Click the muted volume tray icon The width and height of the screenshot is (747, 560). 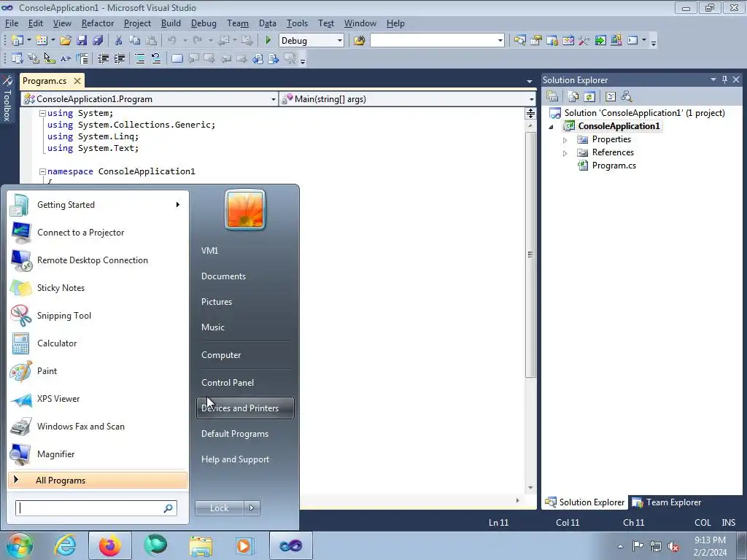(x=673, y=546)
